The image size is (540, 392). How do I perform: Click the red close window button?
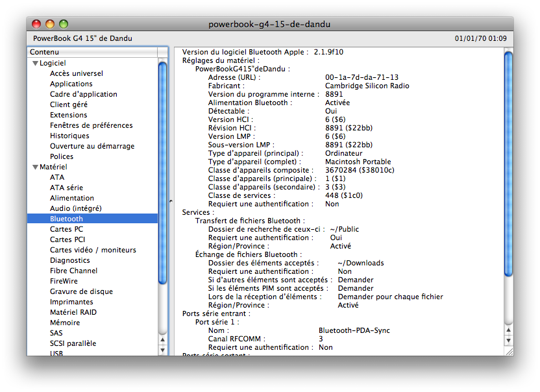36,24
